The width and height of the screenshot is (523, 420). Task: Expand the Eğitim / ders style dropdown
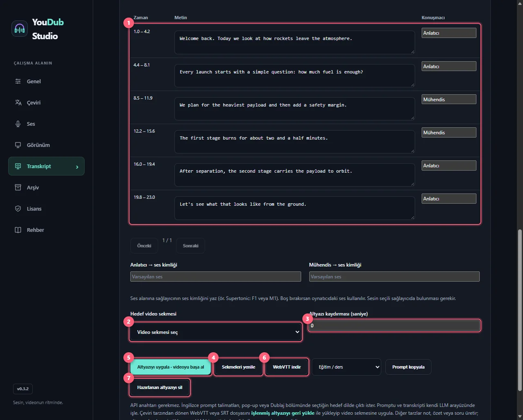coord(346,367)
